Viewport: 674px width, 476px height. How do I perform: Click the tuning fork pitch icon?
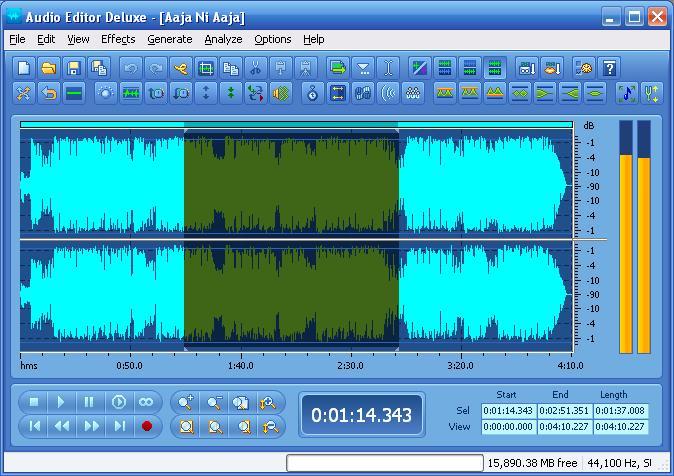tap(652, 93)
